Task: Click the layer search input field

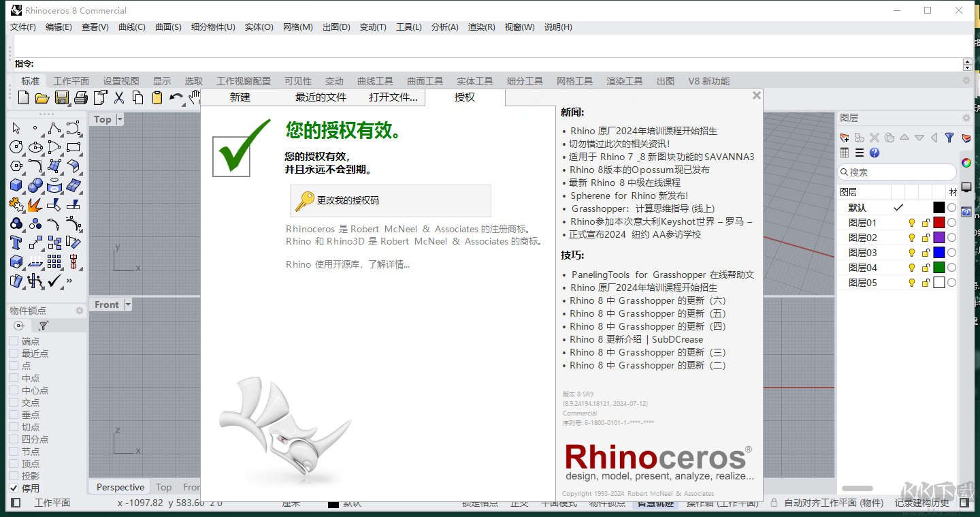Action: tap(898, 172)
